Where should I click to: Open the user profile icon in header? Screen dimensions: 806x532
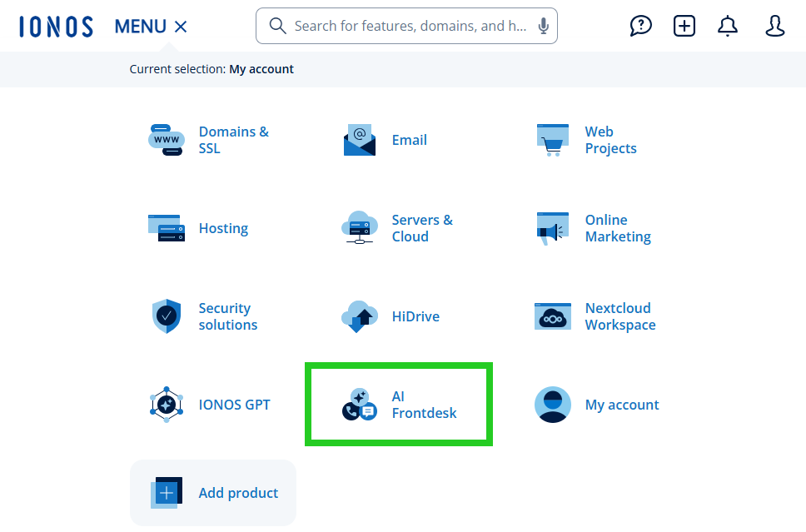774,26
